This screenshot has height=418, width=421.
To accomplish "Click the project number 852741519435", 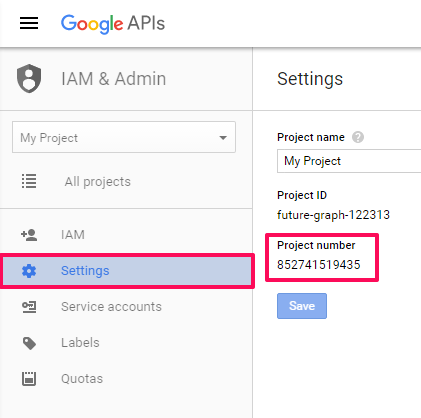I will pyautogui.click(x=319, y=265).
